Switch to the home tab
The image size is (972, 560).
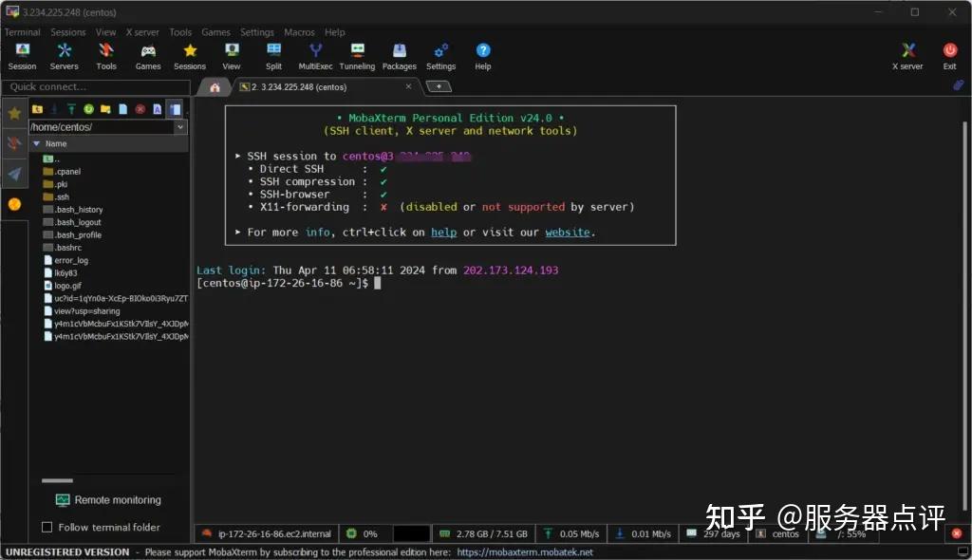click(215, 87)
